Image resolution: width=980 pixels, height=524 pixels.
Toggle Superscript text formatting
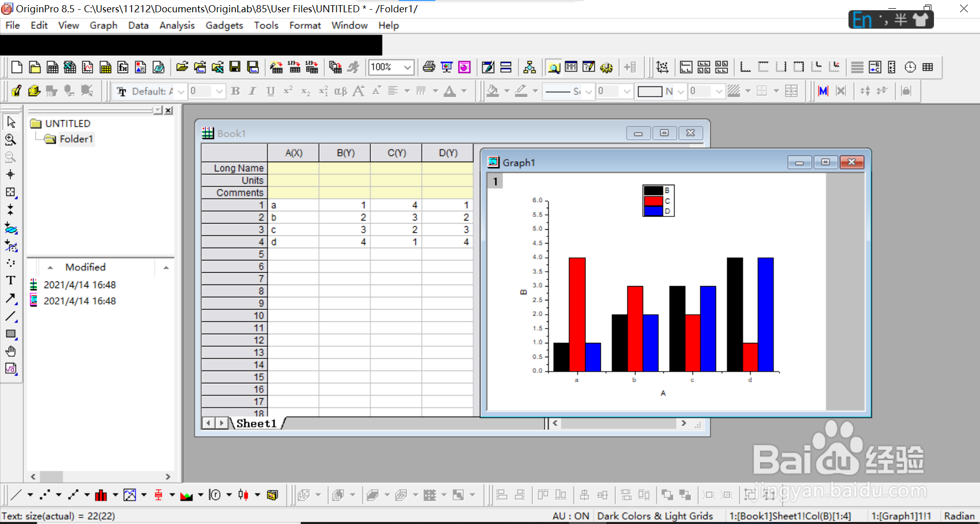288,91
